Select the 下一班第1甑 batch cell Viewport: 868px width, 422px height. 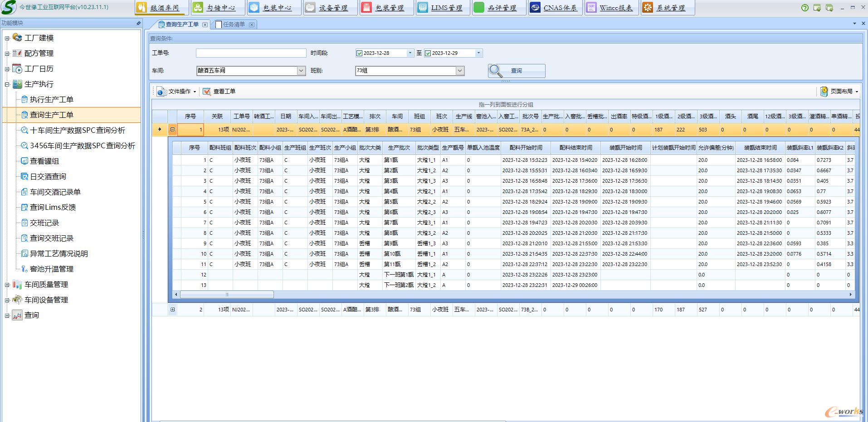coord(399,275)
